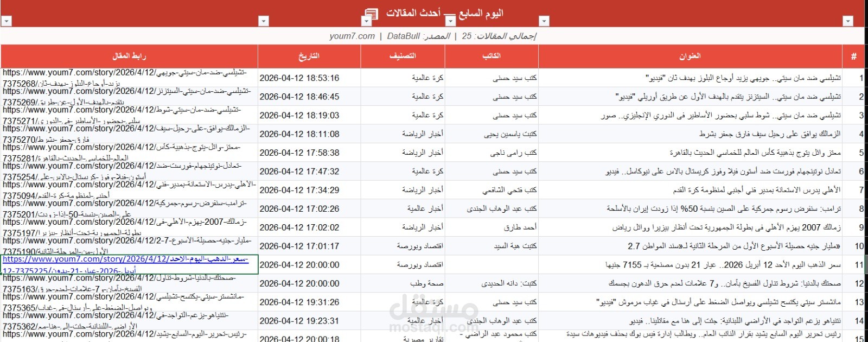Click the الكاتب header cell
The width and height of the screenshot is (868, 342).
492,56
